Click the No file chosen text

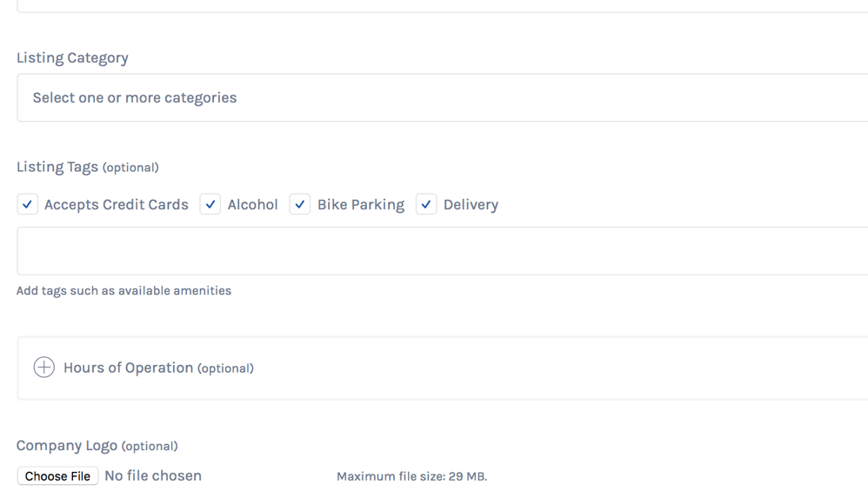point(153,475)
